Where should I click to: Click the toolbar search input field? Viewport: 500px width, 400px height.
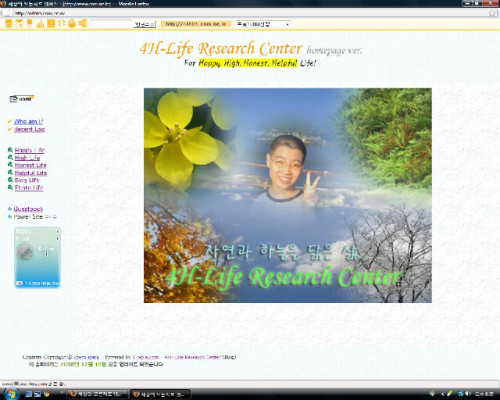111,24
